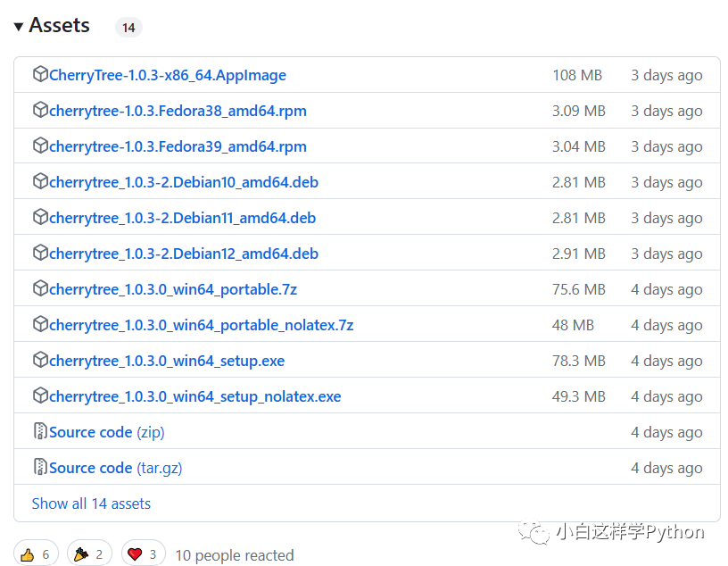Image resolution: width=728 pixels, height=566 pixels.
Task: Click the 2.91 MB file size
Action: (x=578, y=254)
